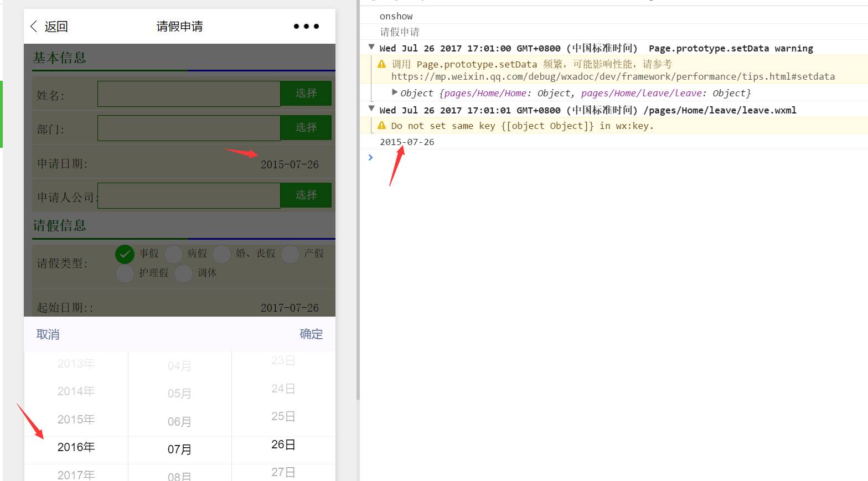Select the 事假 leave type radio

click(x=125, y=254)
